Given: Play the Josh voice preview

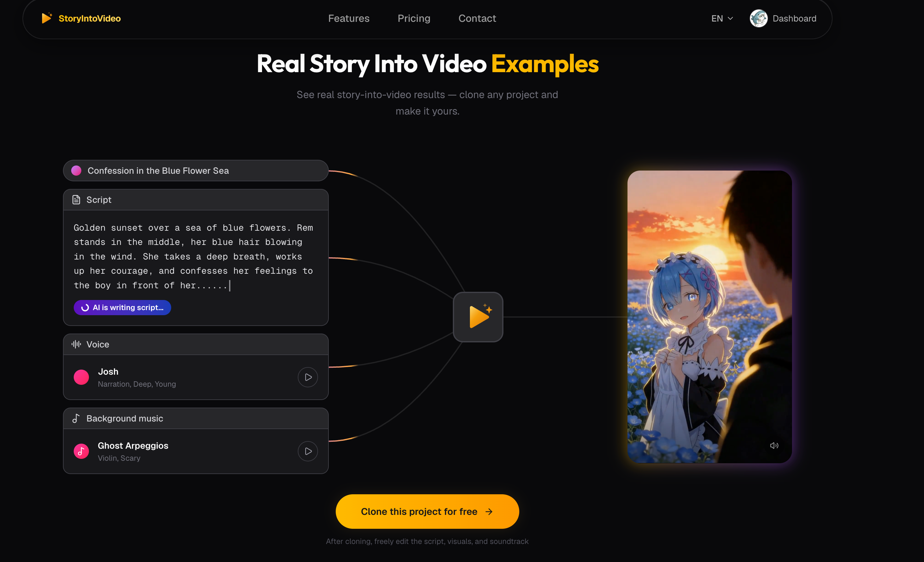Looking at the screenshot, I should pyautogui.click(x=308, y=377).
